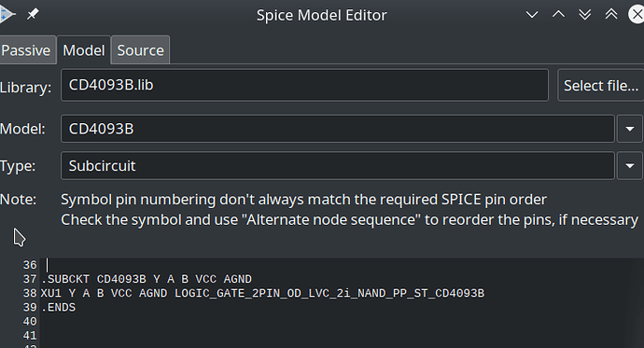
Task: Click the double up chevron icon
Action: click(x=611, y=14)
